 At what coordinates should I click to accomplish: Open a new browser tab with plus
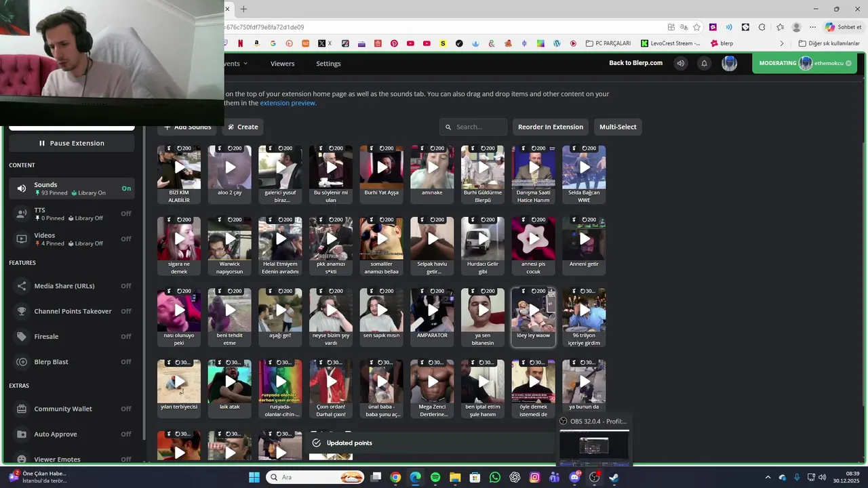pyautogui.click(x=243, y=9)
